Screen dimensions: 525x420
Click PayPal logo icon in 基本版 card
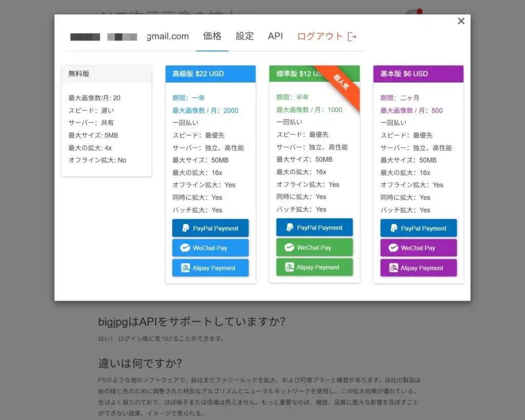click(394, 228)
